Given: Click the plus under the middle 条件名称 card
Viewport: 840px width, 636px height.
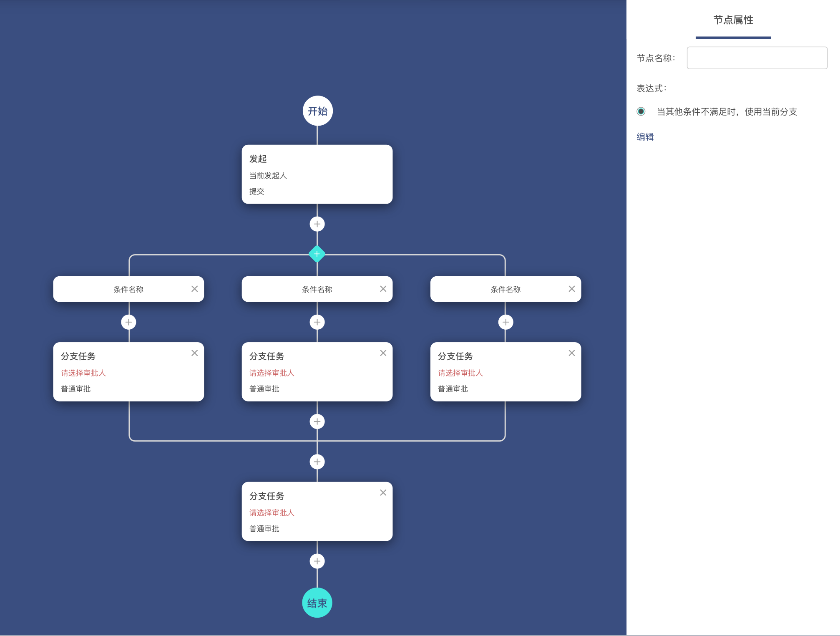Looking at the screenshot, I should (x=317, y=322).
